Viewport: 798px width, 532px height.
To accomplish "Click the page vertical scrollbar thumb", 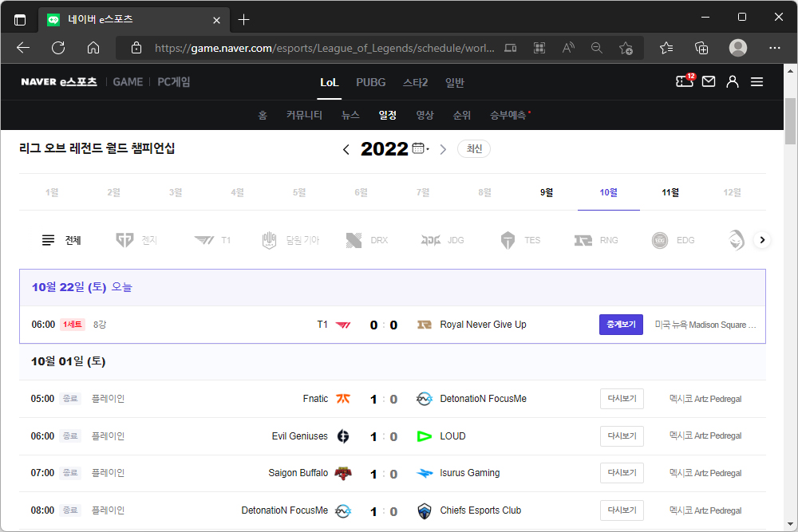I will pos(790,121).
